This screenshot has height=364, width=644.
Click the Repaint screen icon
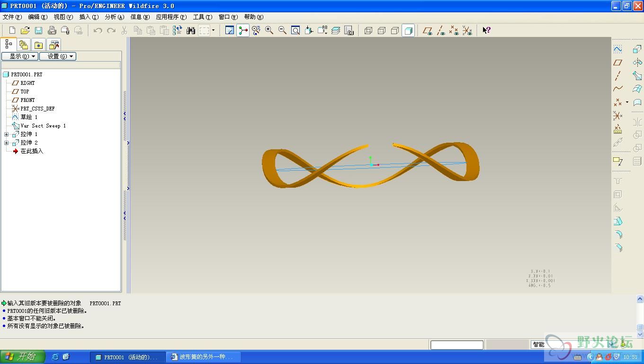click(x=230, y=30)
